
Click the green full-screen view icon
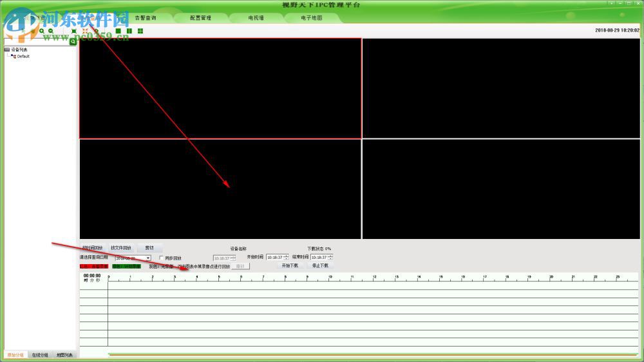tap(74, 31)
